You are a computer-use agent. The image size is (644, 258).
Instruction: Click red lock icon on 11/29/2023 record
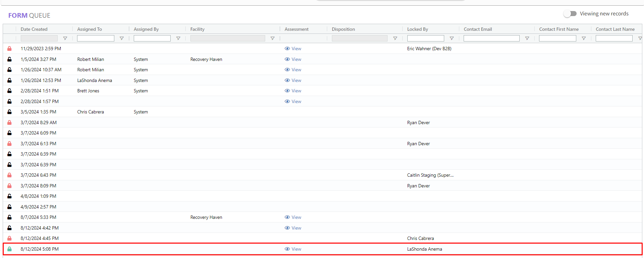pos(9,49)
